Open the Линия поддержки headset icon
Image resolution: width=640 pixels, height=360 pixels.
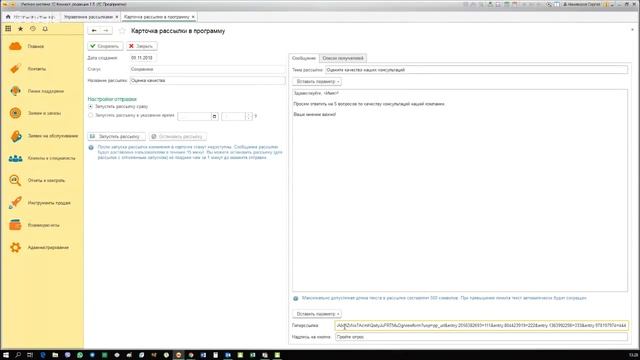16,91
